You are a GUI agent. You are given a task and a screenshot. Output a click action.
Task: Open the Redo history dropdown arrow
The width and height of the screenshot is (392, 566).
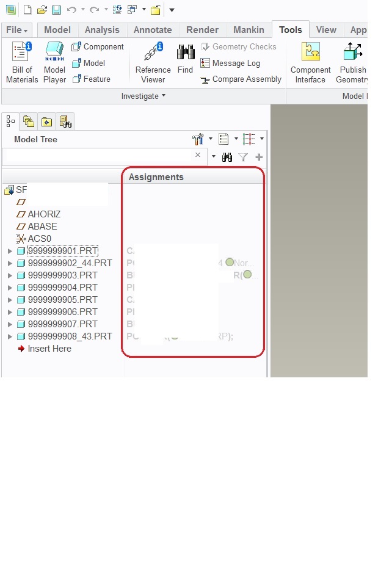coord(106,10)
